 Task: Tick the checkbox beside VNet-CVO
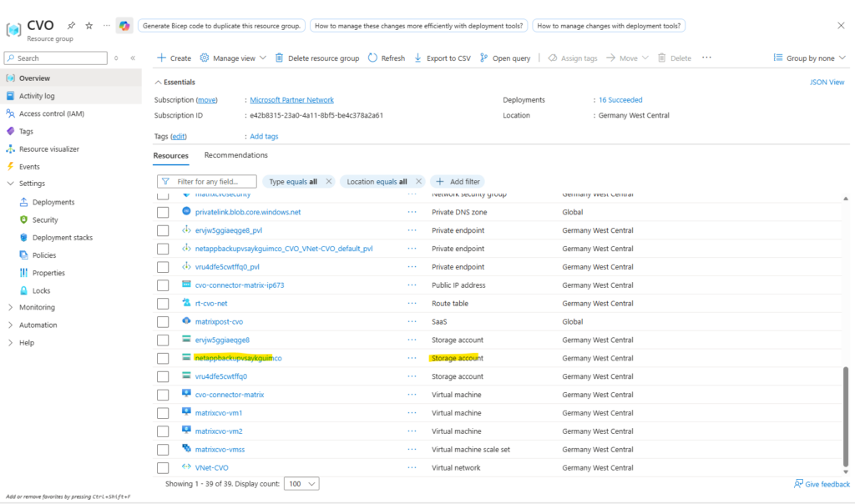[x=163, y=468]
